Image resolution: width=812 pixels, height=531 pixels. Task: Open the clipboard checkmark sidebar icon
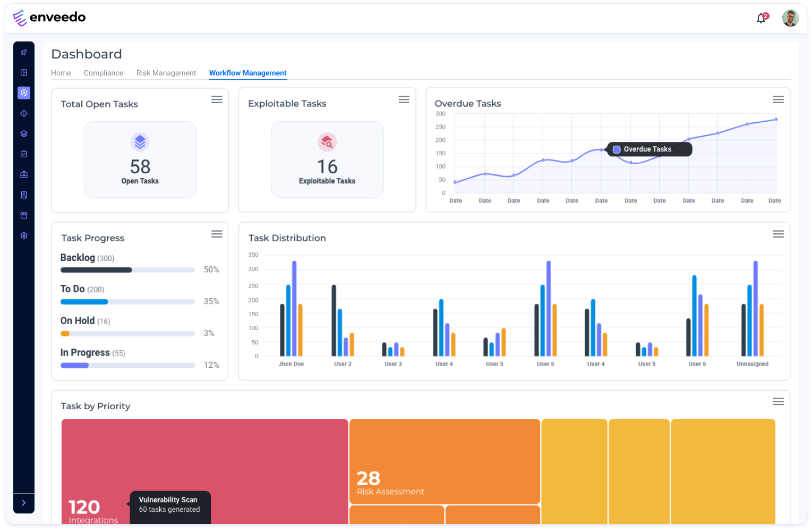[x=24, y=154]
